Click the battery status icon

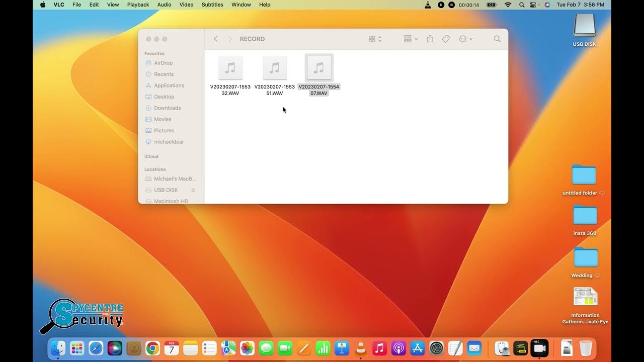coord(492,5)
